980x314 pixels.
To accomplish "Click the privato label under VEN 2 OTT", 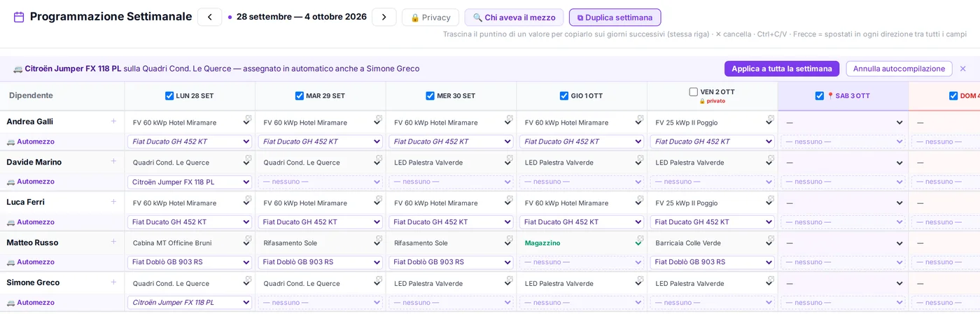I will pyautogui.click(x=716, y=101).
